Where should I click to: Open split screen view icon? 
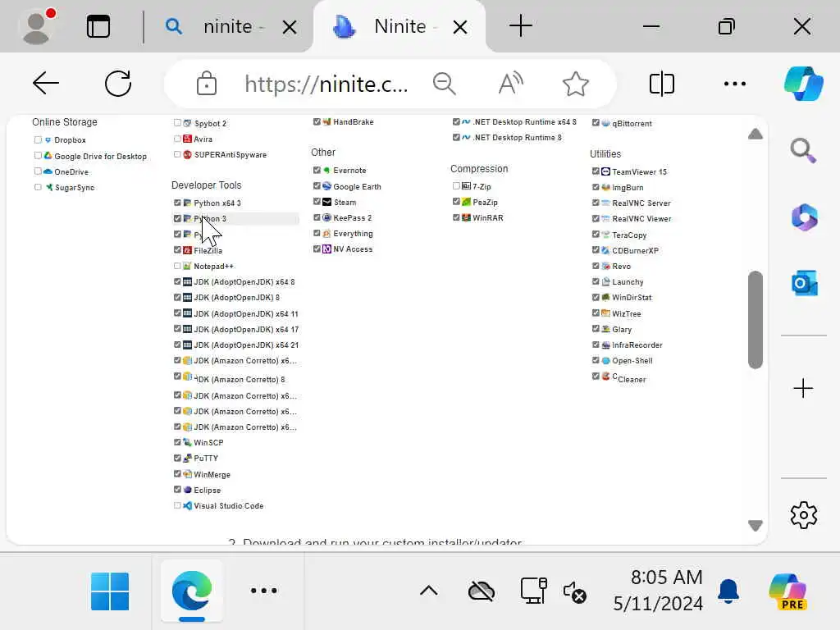662,84
